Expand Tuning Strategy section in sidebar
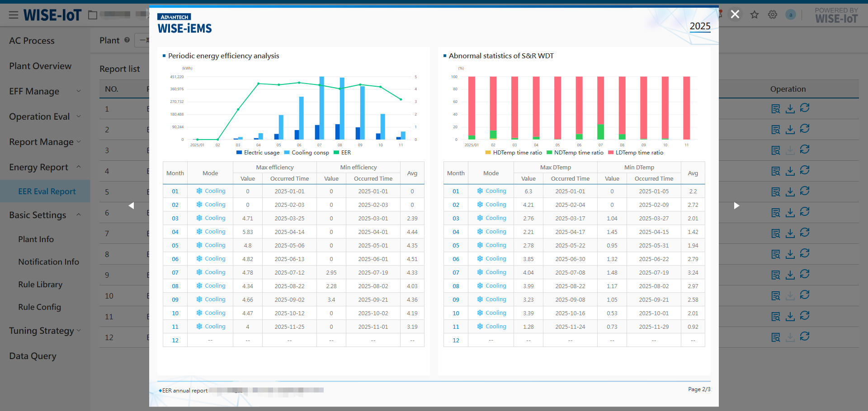 point(45,331)
